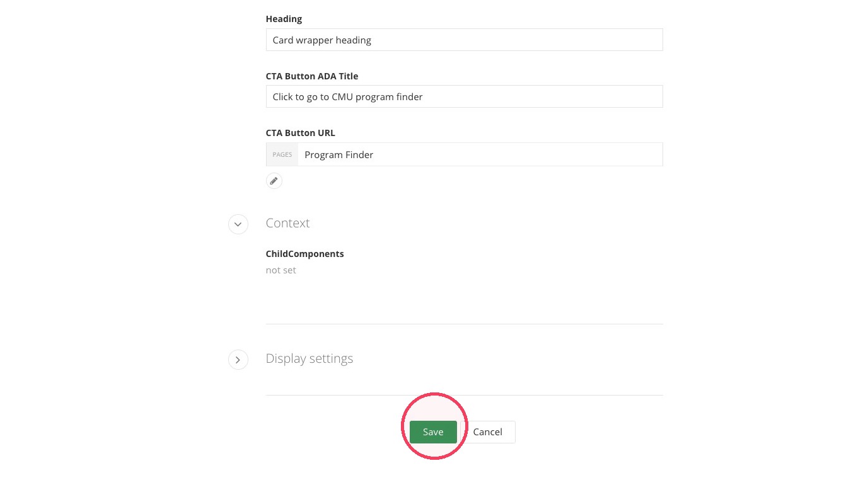Click the divider line above Display settings
This screenshot has width=868, height=485.
click(464, 324)
